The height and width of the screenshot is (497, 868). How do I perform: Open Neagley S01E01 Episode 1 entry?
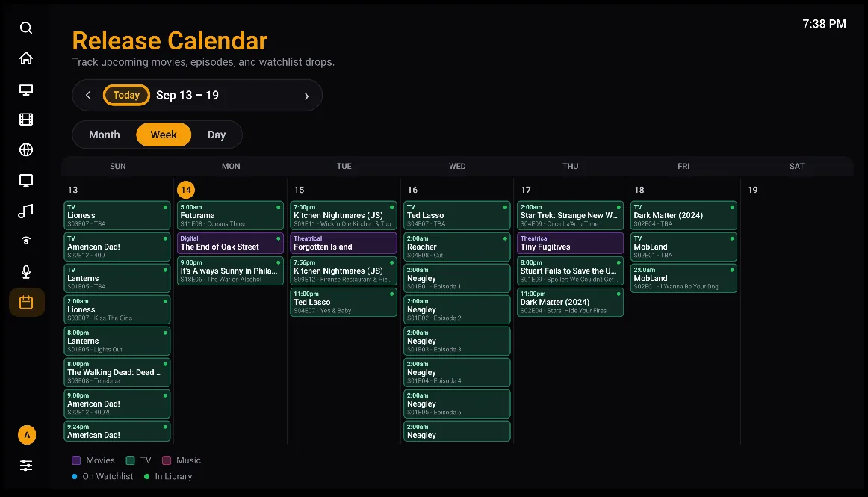pyautogui.click(x=456, y=278)
